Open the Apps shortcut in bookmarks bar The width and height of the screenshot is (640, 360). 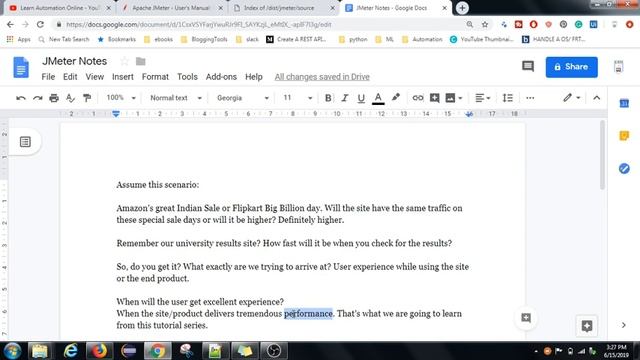pos(18,39)
